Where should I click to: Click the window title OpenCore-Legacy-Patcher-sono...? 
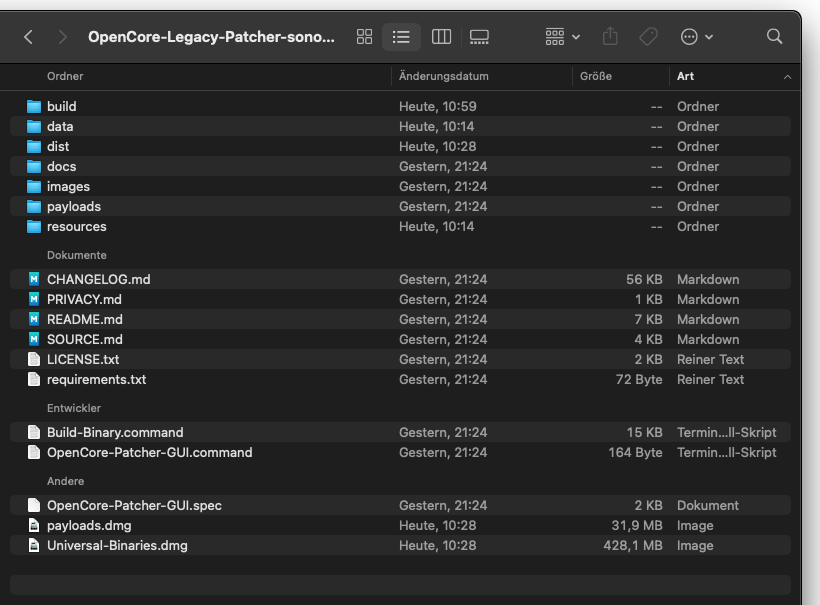(211, 37)
